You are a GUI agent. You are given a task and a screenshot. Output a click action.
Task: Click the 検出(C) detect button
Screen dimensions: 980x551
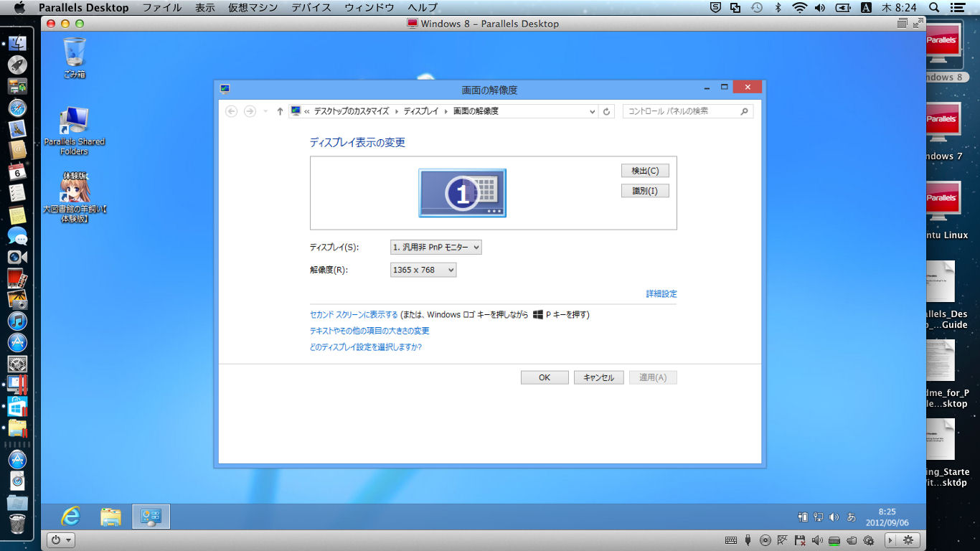(645, 171)
